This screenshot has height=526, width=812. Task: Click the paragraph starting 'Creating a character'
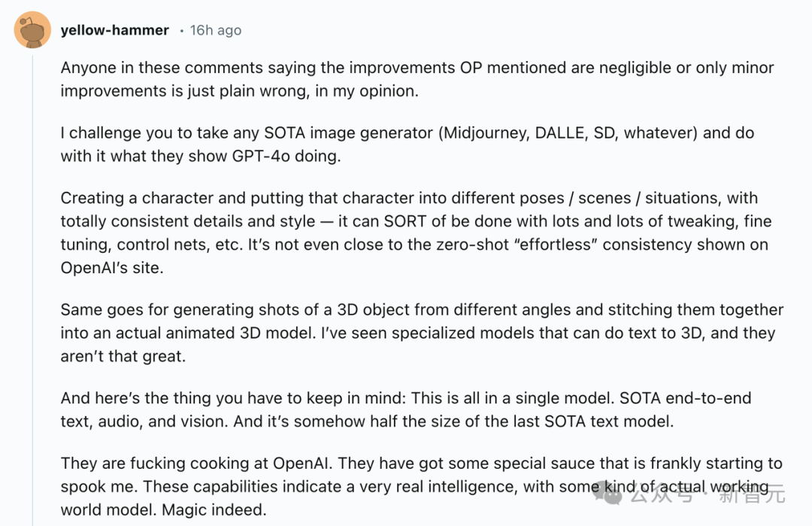pos(416,233)
